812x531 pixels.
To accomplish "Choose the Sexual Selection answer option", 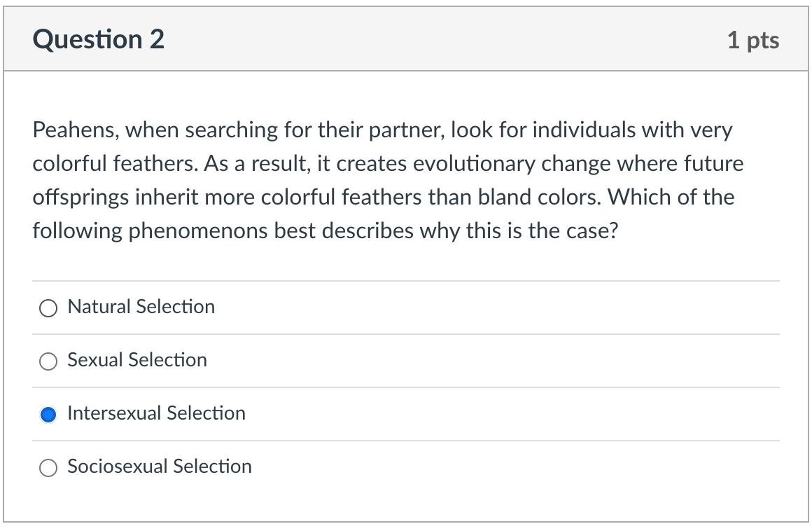I will pos(48,361).
